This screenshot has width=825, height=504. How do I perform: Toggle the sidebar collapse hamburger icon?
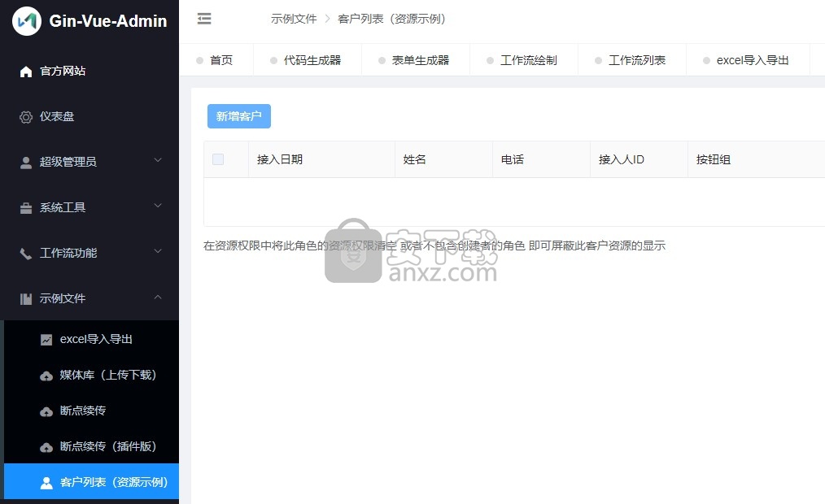click(204, 19)
